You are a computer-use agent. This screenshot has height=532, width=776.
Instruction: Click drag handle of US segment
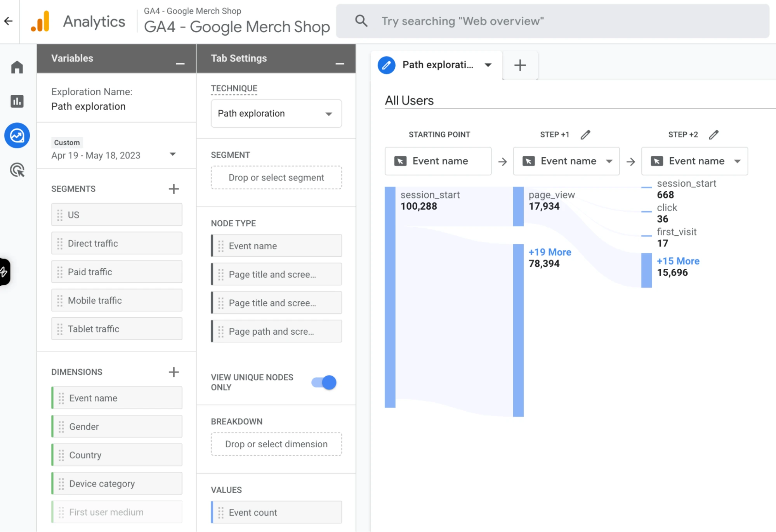coord(60,215)
